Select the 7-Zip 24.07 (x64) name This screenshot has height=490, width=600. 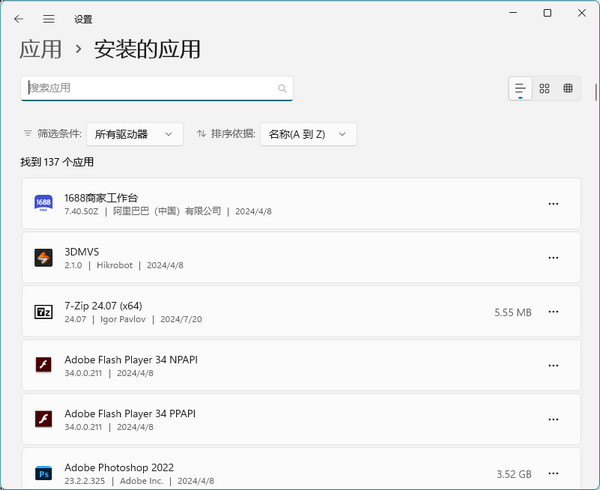point(103,306)
